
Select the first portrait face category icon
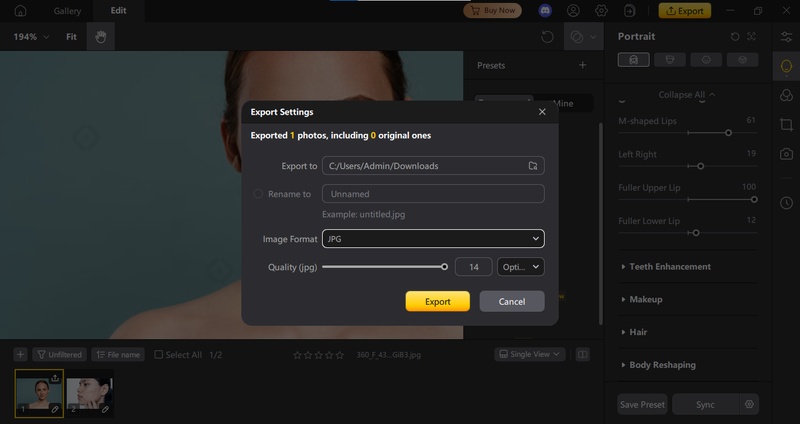tap(634, 60)
